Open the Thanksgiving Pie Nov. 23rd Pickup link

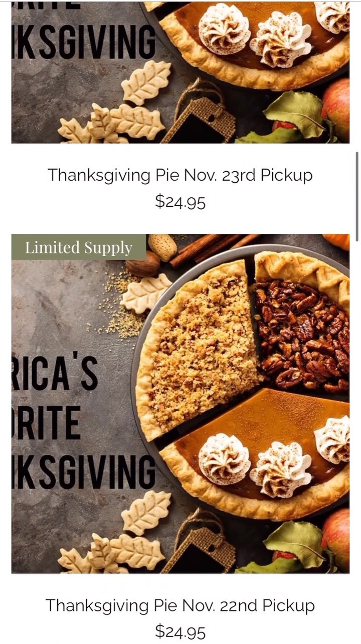[180, 175]
